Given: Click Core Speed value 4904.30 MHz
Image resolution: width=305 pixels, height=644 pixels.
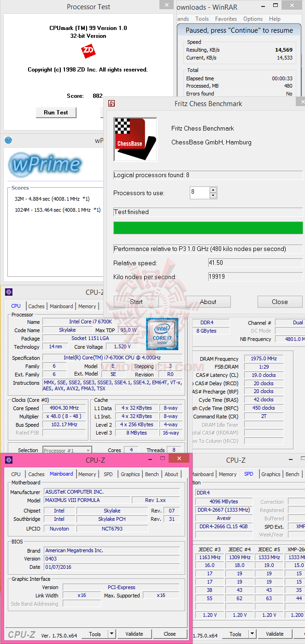Looking at the screenshot, I should [65, 408].
